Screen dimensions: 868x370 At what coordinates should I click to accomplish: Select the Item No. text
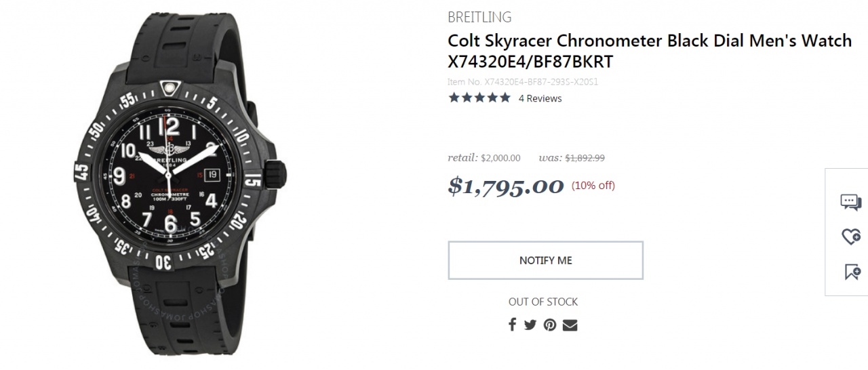coord(522,82)
